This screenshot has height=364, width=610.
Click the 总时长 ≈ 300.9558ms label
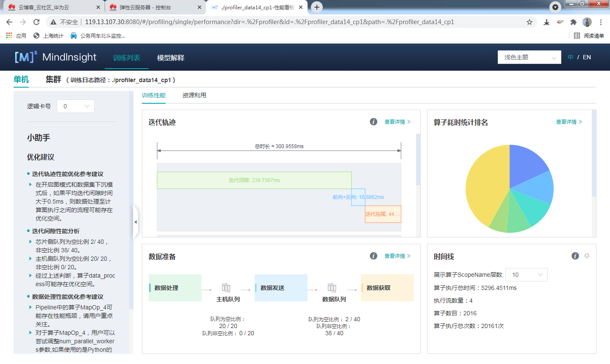pyautogui.click(x=279, y=146)
